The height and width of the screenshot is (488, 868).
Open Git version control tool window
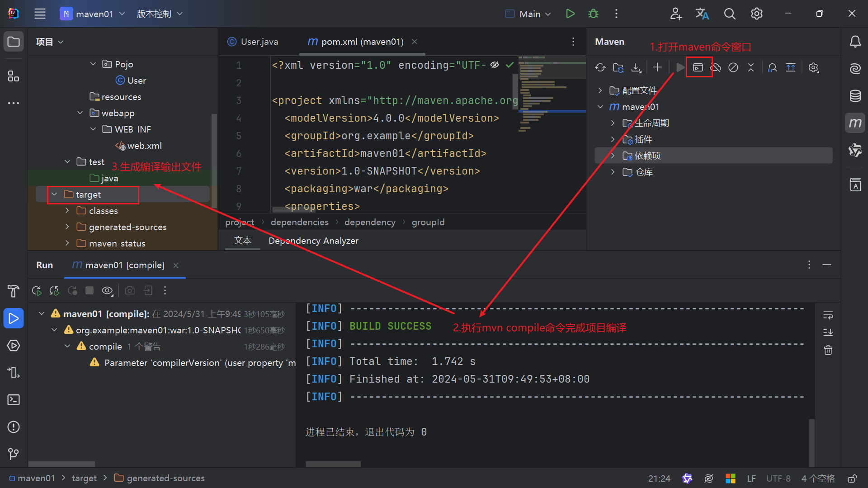coord(14,453)
